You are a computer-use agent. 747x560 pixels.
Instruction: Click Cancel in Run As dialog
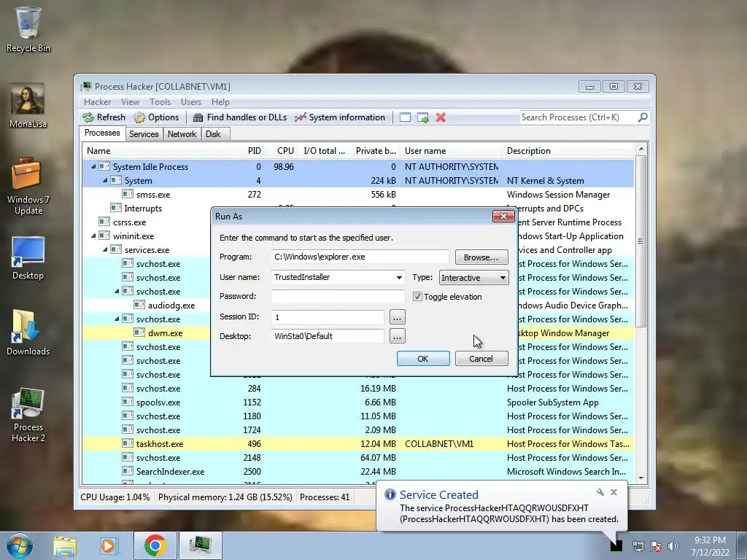click(x=481, y=359)
